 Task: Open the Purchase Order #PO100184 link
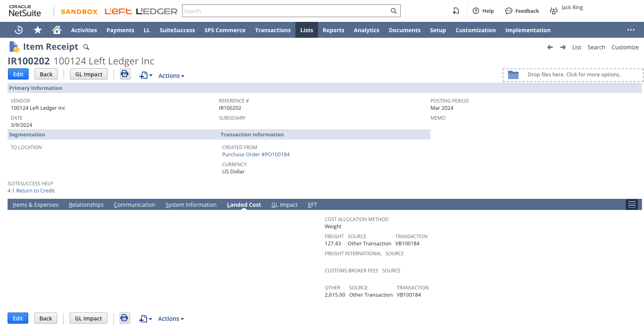[256, 154]
